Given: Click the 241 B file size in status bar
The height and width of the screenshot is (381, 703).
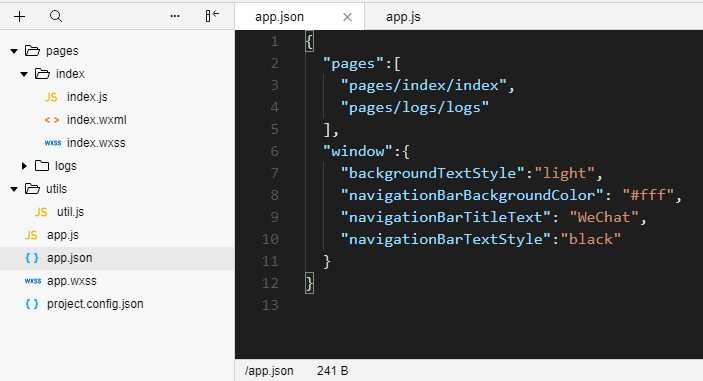Looking at the screenshot, I should [332, 371].
